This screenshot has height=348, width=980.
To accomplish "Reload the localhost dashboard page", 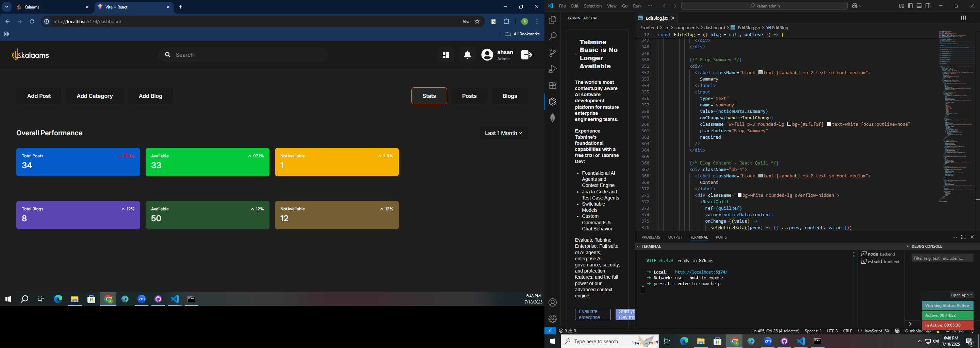I will coord(32,22).
